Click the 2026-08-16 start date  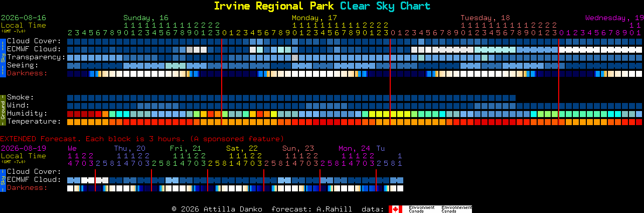click(x=24, y=18)
